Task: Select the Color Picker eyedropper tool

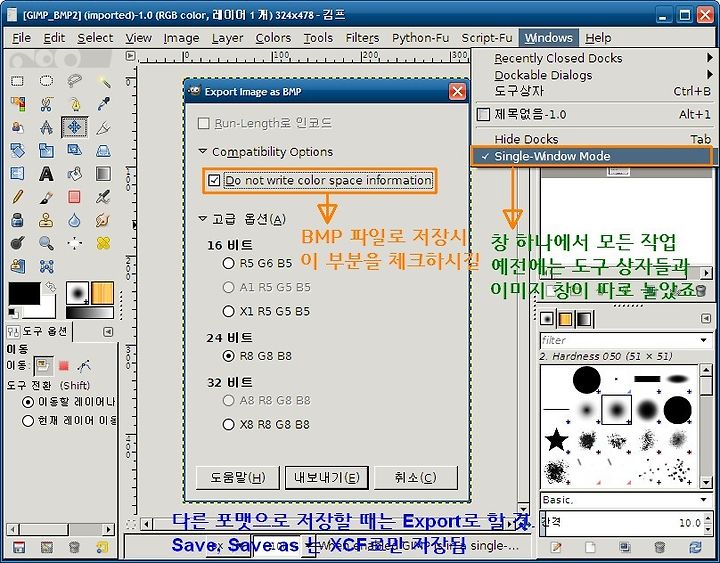Action: coord(103,104)
